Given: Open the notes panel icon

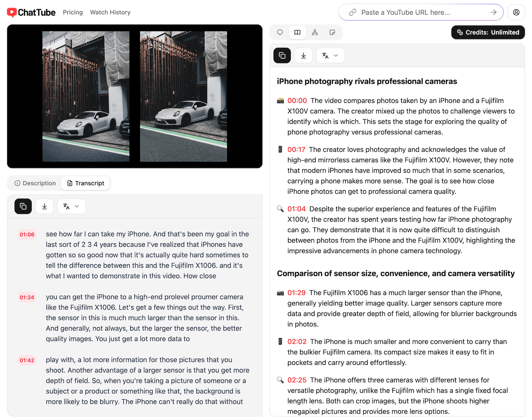Looking at the screenshot, I should click(x=332, y=32).
